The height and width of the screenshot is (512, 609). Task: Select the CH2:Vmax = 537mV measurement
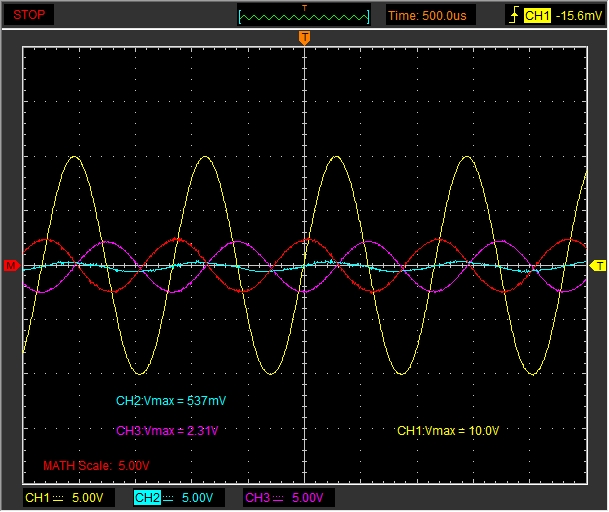(171, 401)
